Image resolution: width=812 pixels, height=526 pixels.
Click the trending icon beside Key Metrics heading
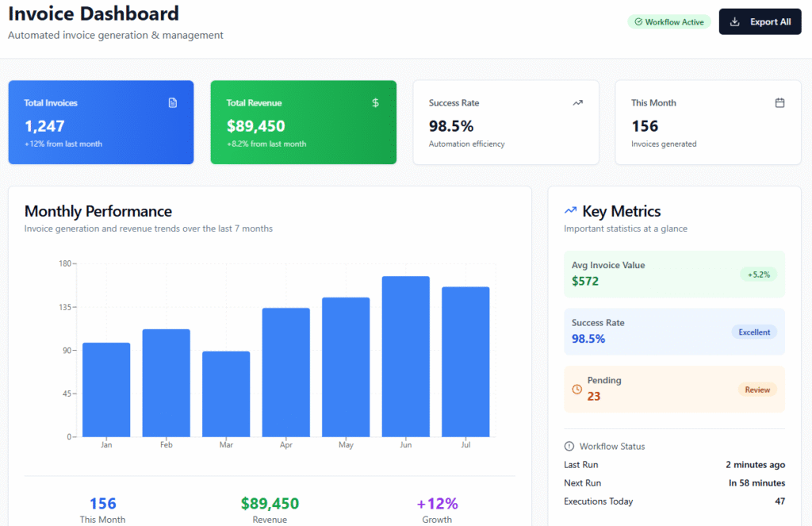(570, 211)
